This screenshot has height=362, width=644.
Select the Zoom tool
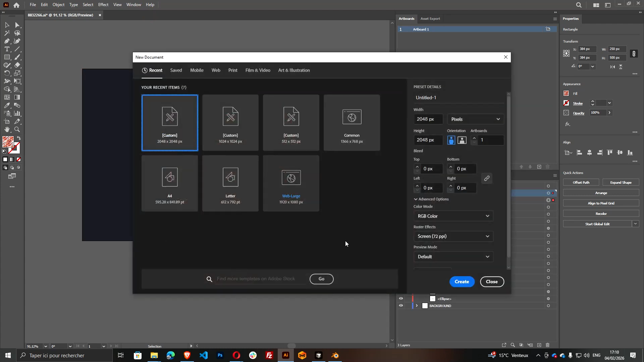coord(17,129)
